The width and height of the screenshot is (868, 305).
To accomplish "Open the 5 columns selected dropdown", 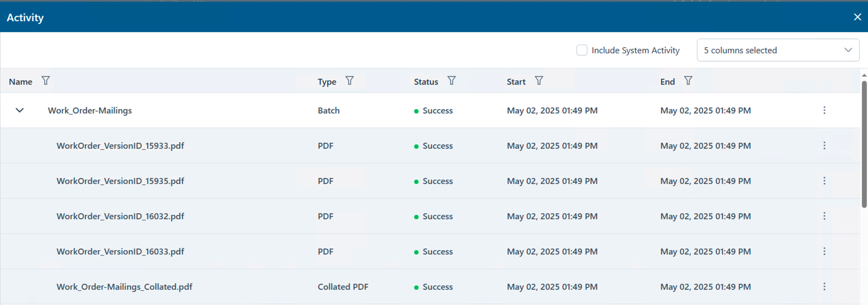I will [778, 50].
